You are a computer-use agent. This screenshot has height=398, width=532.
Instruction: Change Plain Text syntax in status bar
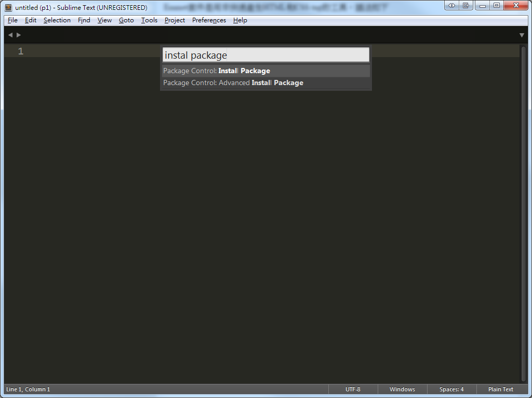click(x=501, y=389)
